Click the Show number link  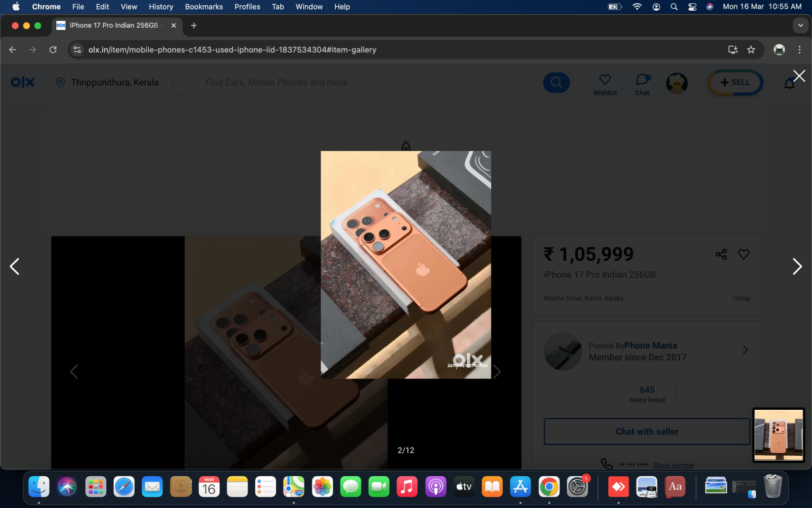(x=673, y=465)
